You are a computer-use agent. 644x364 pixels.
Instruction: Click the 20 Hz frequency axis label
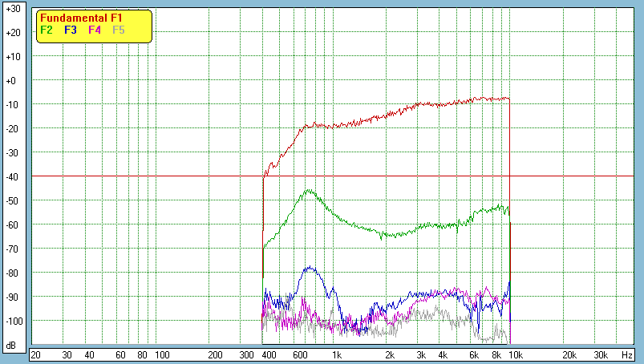35,354
